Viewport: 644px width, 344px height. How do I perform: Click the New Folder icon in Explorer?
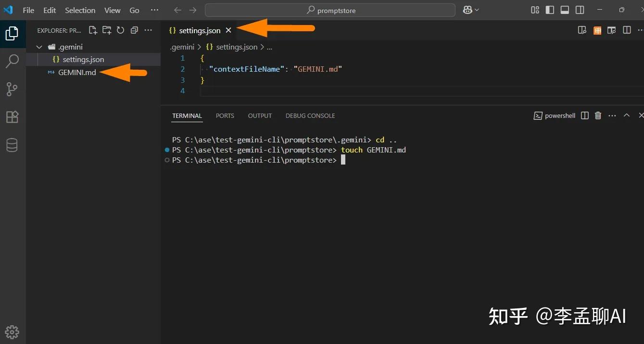[x=106, y=30]
